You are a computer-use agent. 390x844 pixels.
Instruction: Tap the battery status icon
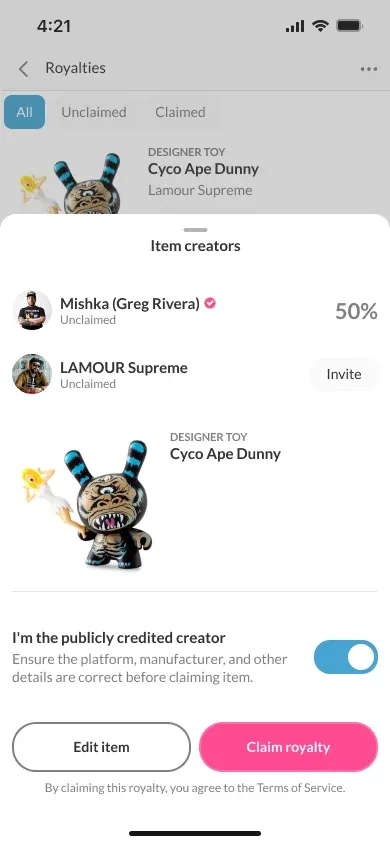tap(349, 26)
